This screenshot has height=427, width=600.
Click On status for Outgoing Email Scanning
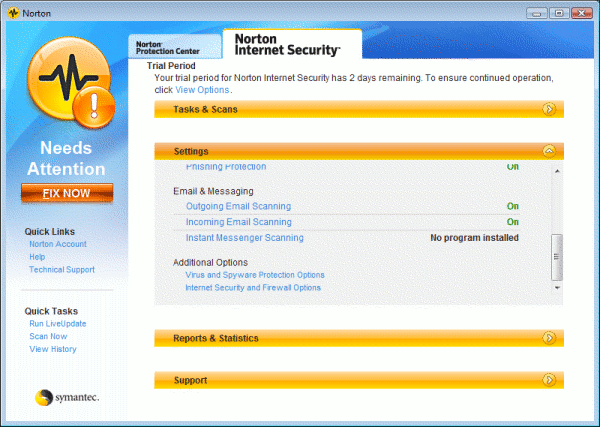pyautogui.click(x=513, y=206)
